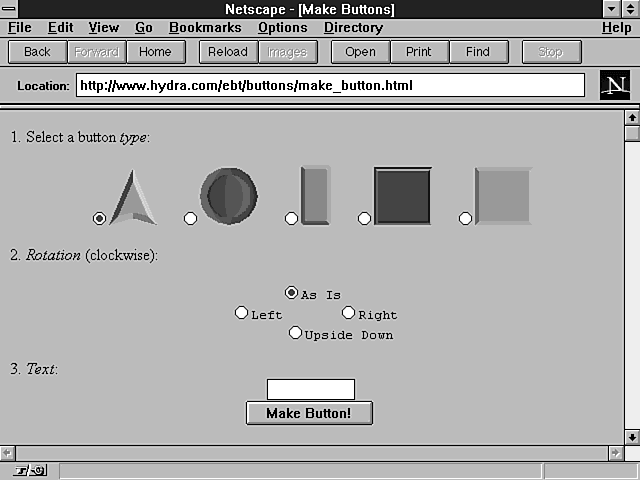Click the round sphere button type image
Screen dimensions: 640x480
click(x=229, y=195)
